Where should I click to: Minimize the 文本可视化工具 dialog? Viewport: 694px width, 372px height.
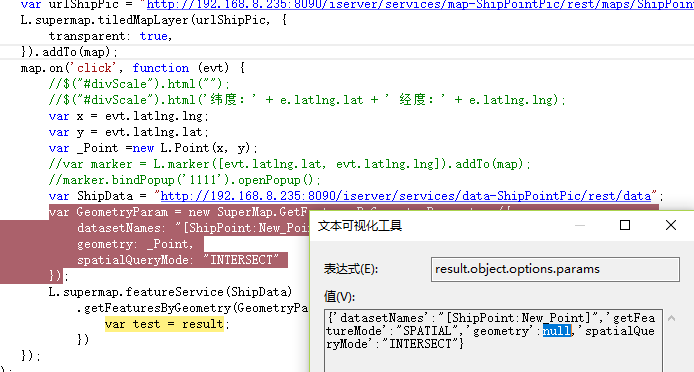point(580,225)
